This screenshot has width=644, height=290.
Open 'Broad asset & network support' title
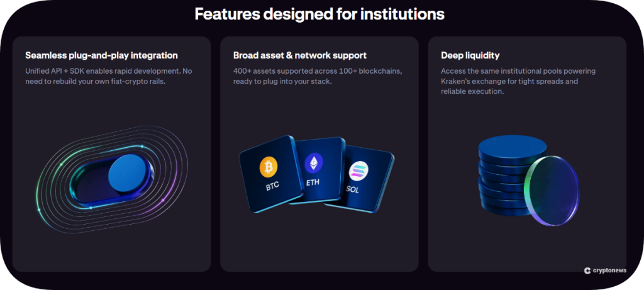pos(299,55)
